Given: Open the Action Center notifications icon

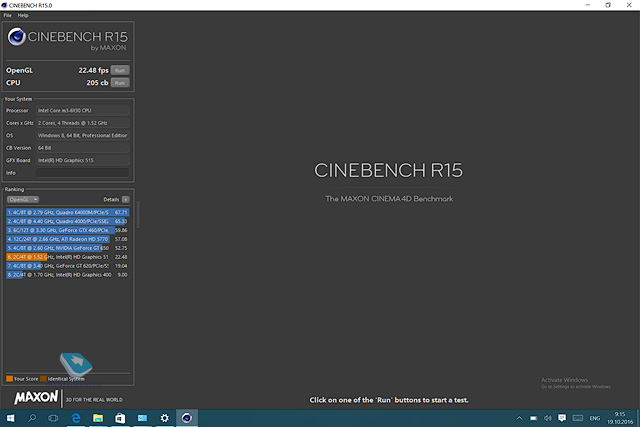Looking at the screenshot, I should (x=562, y=418).
